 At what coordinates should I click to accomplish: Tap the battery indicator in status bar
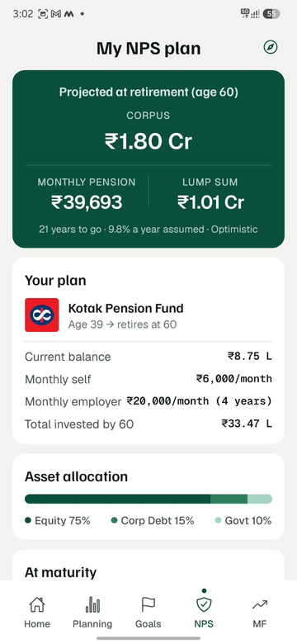(271, 14)
